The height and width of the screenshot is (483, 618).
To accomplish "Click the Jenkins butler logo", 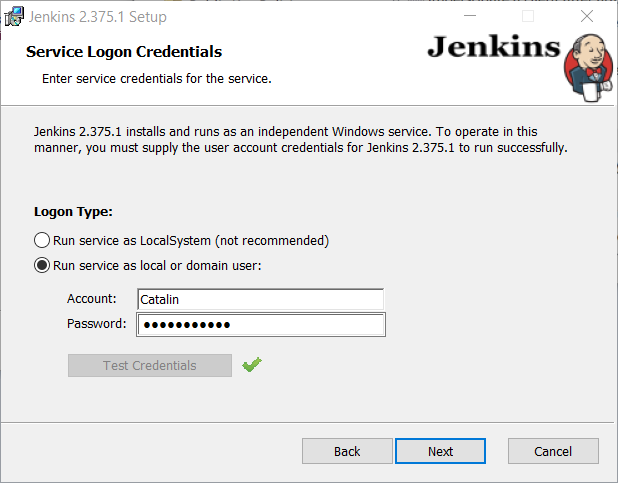I will point(588,67).
